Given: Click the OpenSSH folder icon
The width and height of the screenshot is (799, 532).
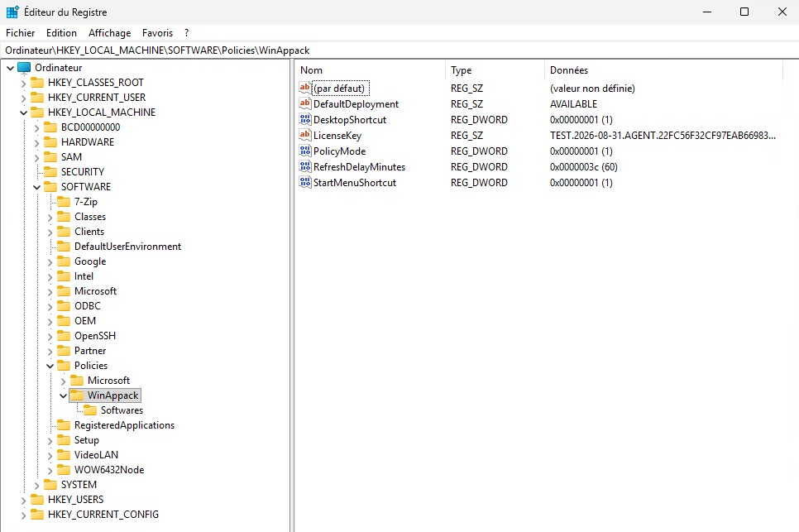Looking at the screenshot, I should (x=64, y=336).
